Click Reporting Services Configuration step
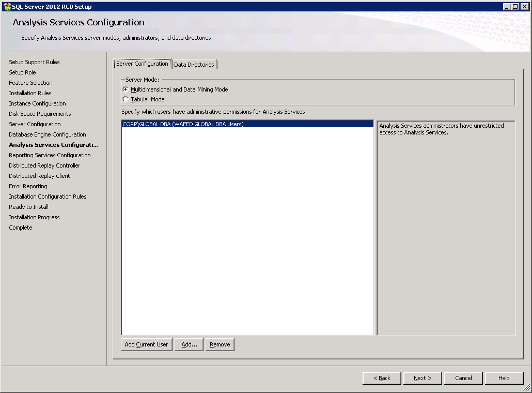The image size is (532, 393). point(50,155)
